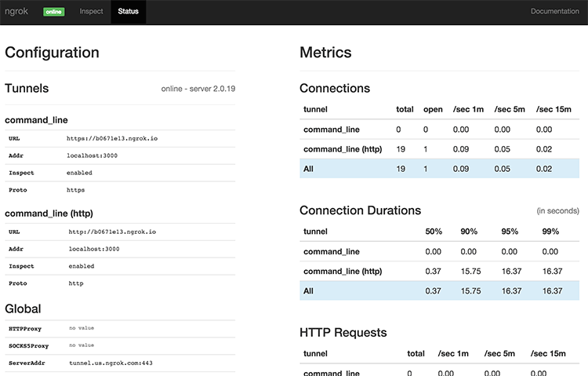Click the http://b0671e13.ngrok.io URL value
This screenshot has height=376, width=588.
[x=112, y=232]
